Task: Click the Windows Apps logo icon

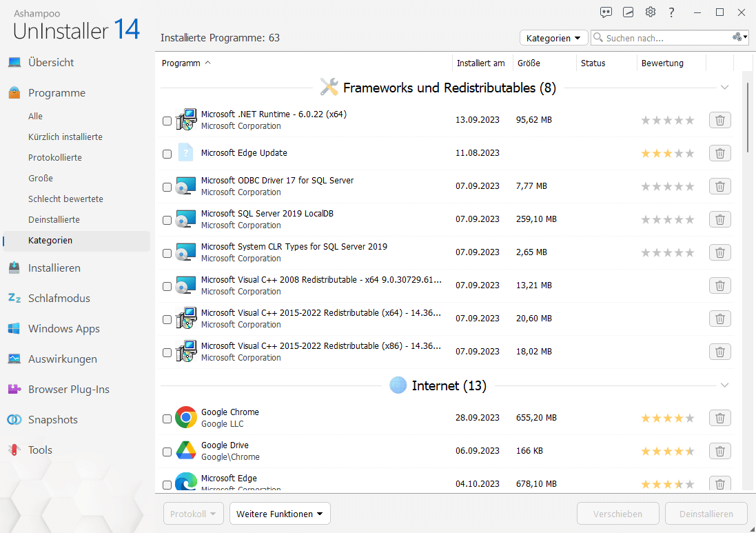Action: click(x=14, y=328)
